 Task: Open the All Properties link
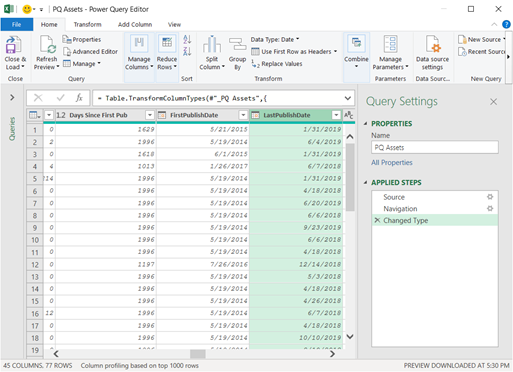tap(392, 162)
